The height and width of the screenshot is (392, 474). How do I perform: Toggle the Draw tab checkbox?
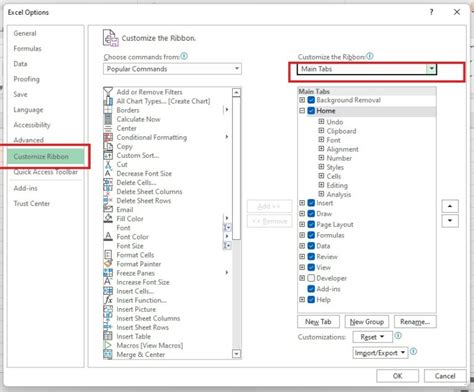click(x=311, y=214)
